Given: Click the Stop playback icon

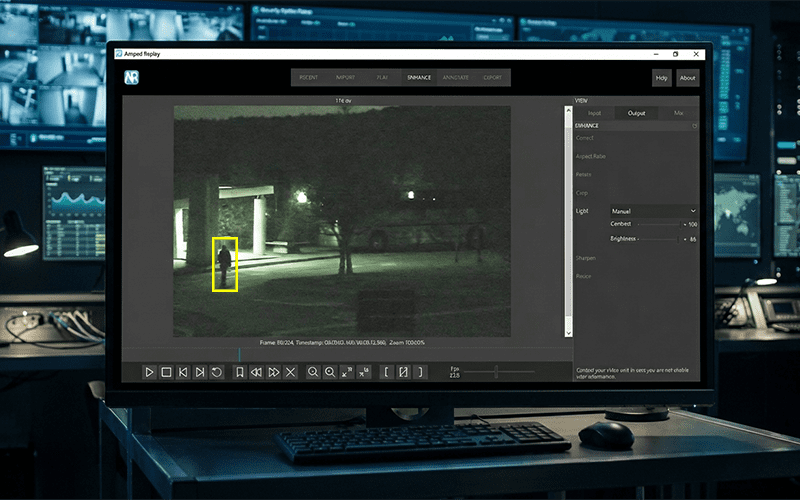Looking at the screenshot, I should [166, 372].
